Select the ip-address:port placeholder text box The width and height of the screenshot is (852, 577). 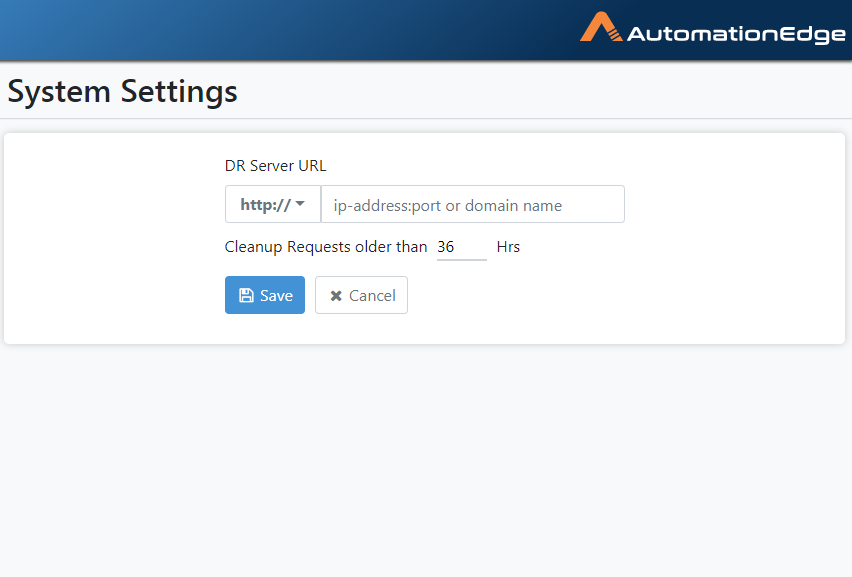[473, 204]
